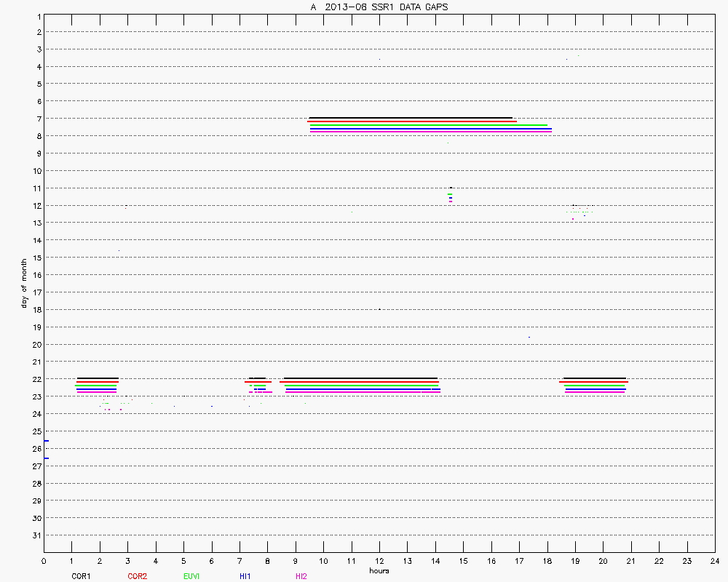
Task: Click the COR1 legend label
Action: (80, 576)
